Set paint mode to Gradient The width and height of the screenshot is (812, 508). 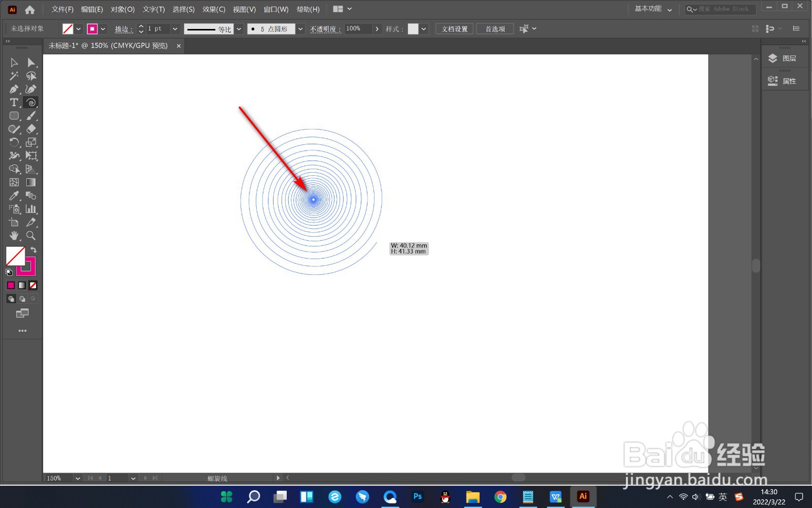click(22, 285)
